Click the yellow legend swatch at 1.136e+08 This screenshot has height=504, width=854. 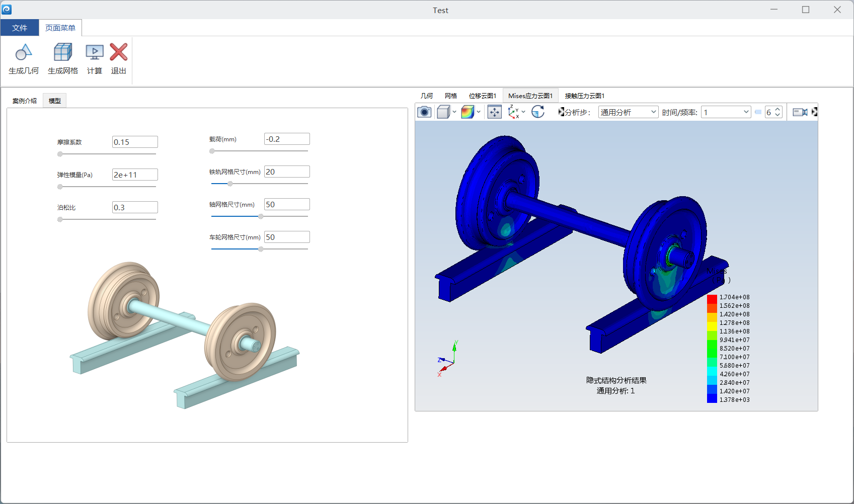[x=712, y=326]
